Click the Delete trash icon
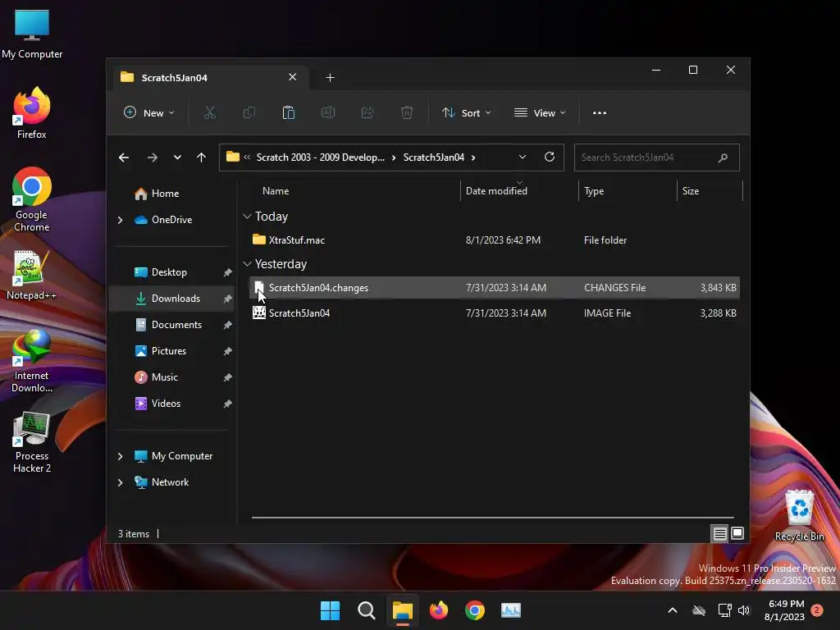Screen dimensions: 840x630 point(407,112)
